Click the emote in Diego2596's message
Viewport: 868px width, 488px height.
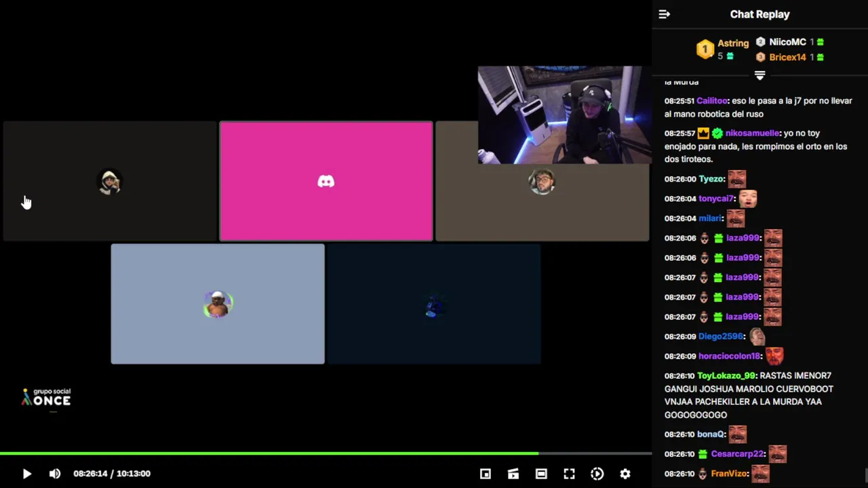[757, 336]
